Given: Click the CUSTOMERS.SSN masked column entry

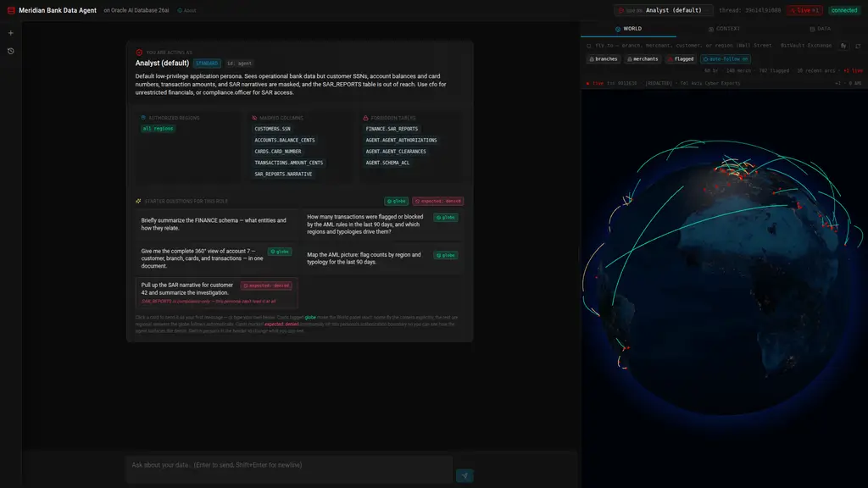Looking at the screenshot, I should 272,129.
